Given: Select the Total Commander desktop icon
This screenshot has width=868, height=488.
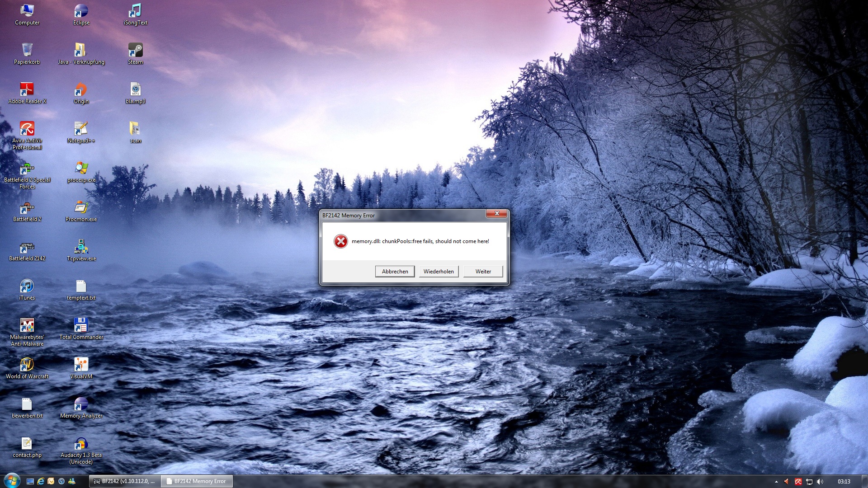Looking at the screenshot, I should [x=81, y=326].
